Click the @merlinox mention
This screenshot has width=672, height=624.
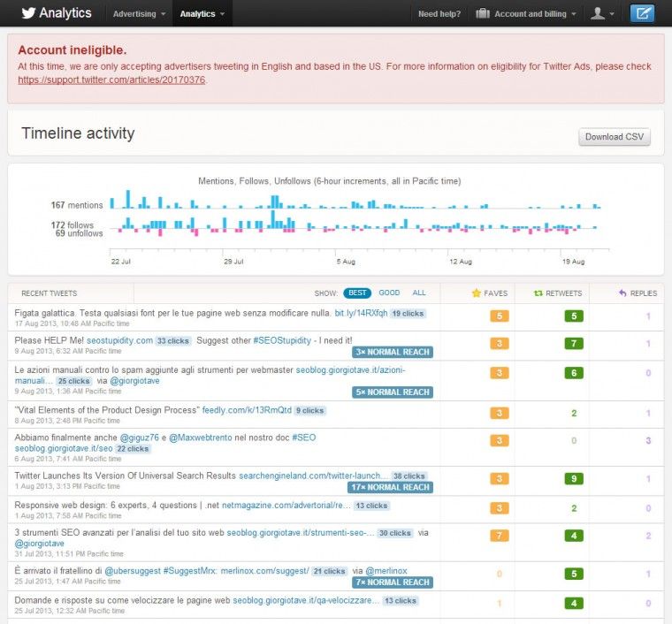point(386,571)
